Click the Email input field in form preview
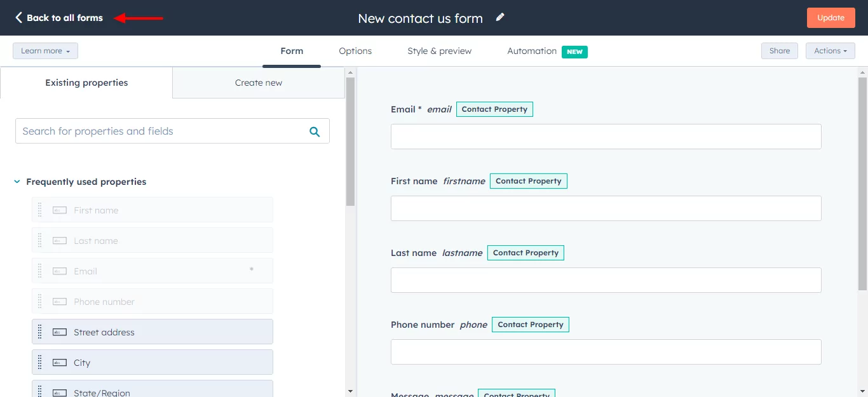Viewport: 868px width, 397px height. [x=606, y=137]
